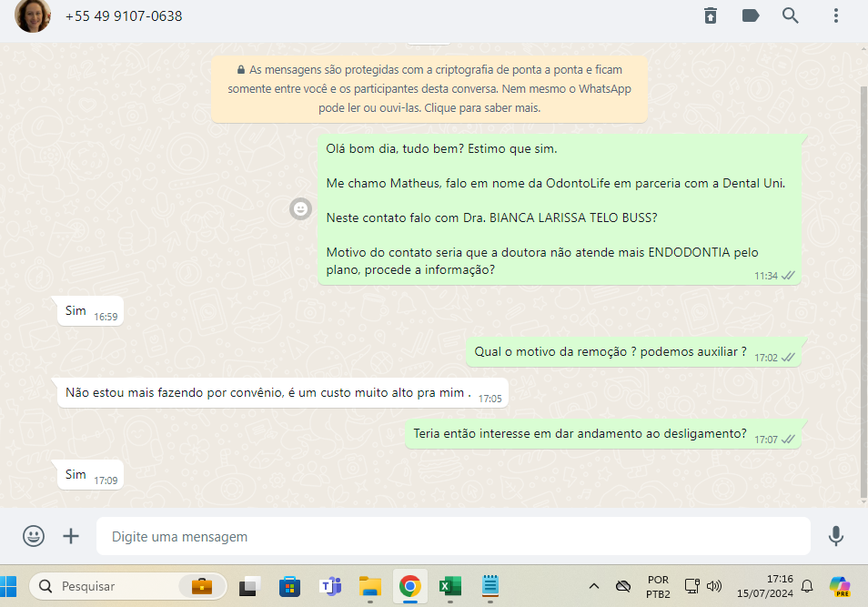Click the encryption notice to learn more
Screen dimensions: 868x607
[429, 89]
